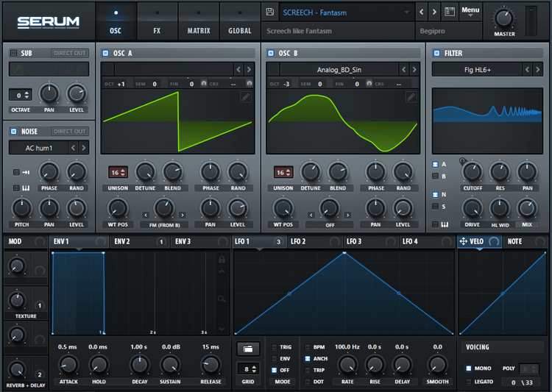Screen dimensions: 552x392
Task: Select the ENV 2 tab
Action: pos(140,241)
